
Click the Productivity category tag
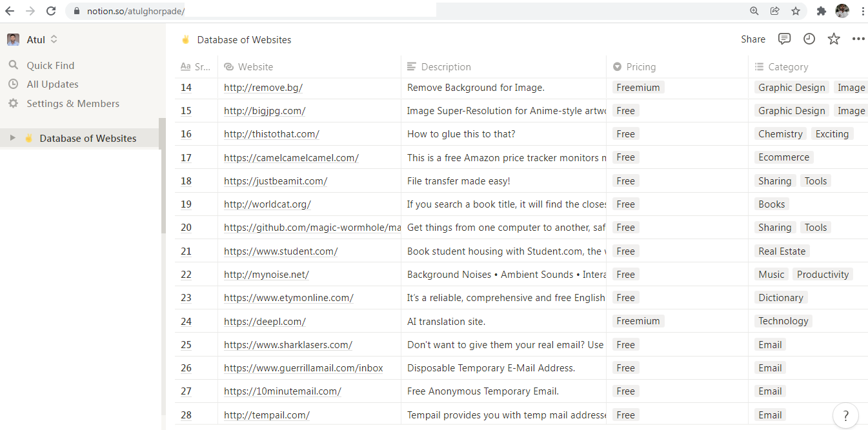823,275
